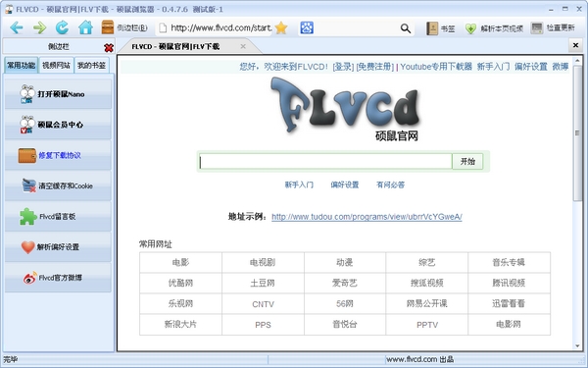The width and height of the screenshot is (588, 368).
Task: Click CNTV site cell
Action: coord(263,304)
